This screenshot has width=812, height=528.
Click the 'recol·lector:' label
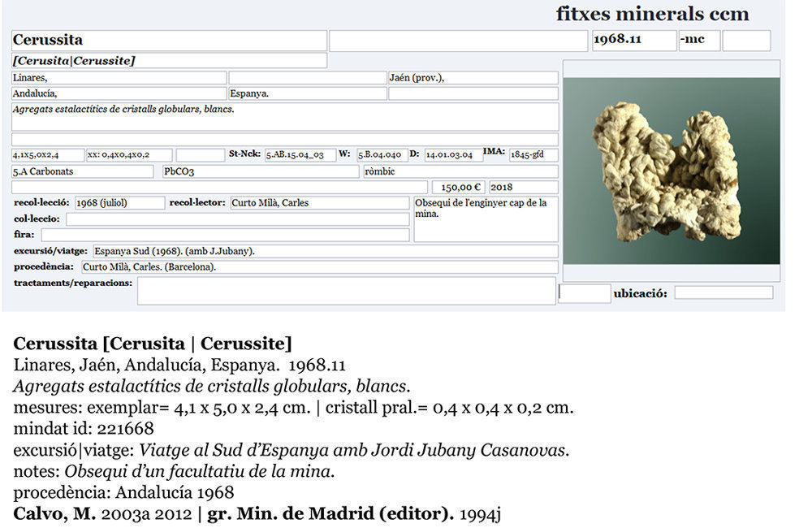tap(197, 202)
